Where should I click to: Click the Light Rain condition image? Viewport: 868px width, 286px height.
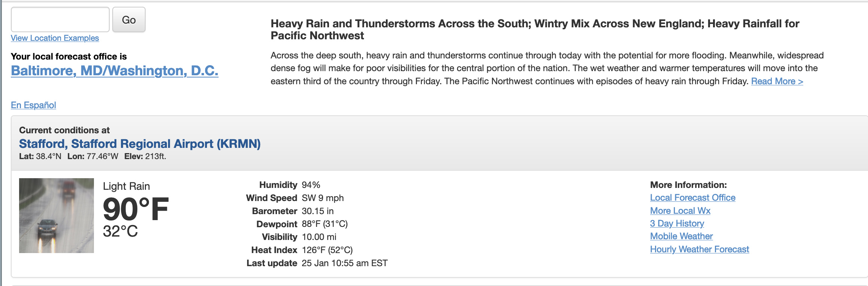(57, 216)
